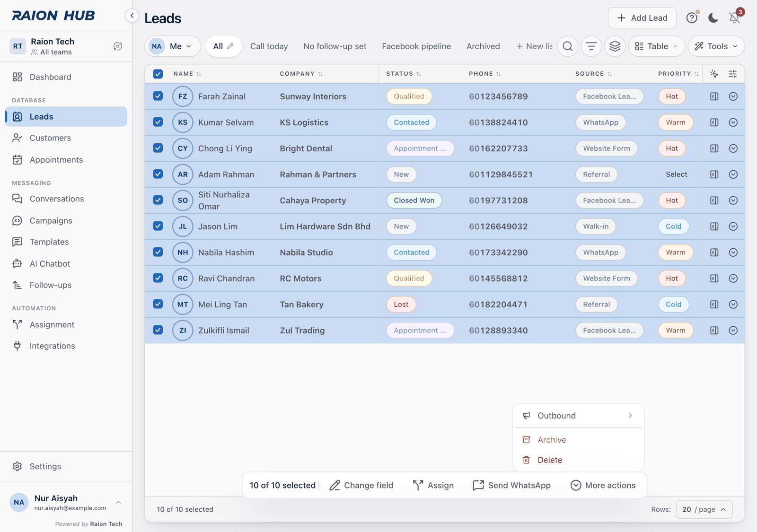Screen dimensions: 757x532
Task: Click the Add Lead button
Action: [x=642, y=18]
